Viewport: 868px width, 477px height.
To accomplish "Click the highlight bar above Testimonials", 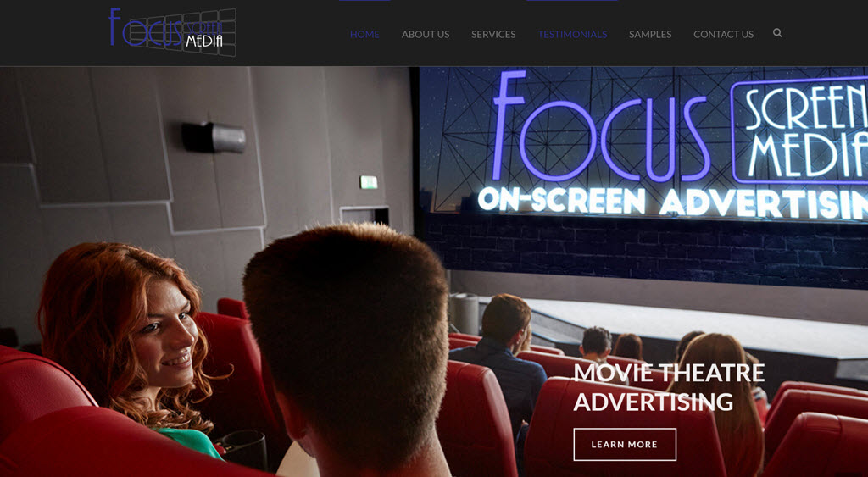I will [572, 1].
